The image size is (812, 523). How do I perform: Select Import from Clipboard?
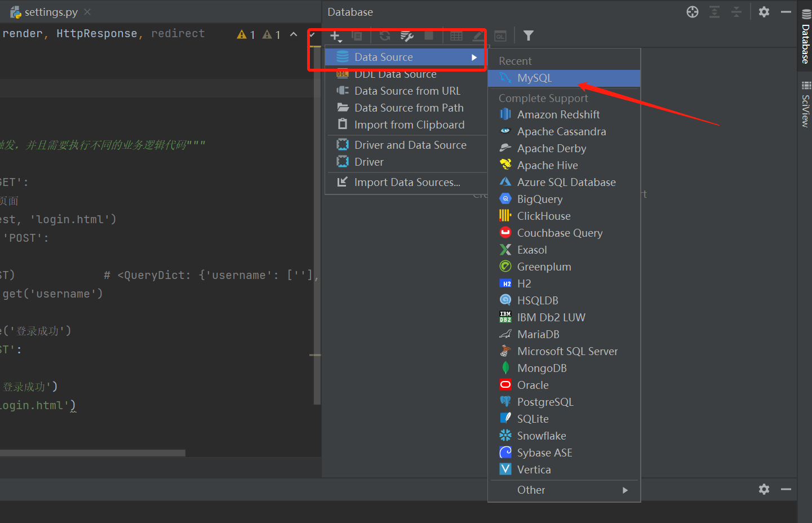click(x=406, y=125)
